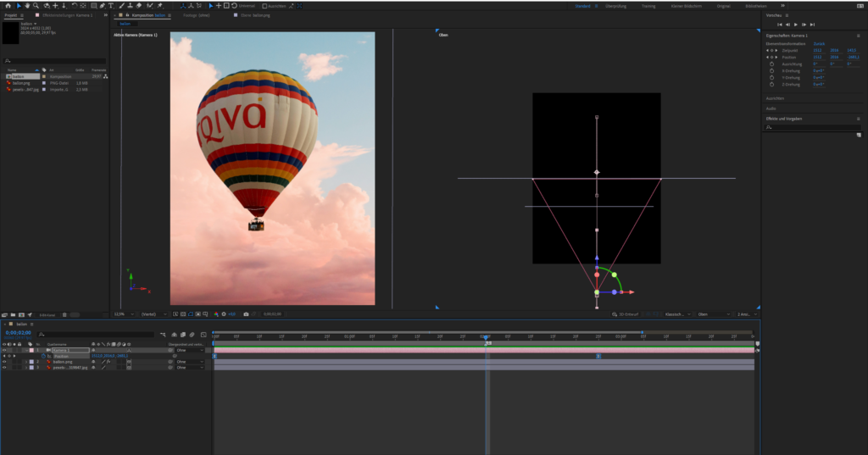Select the Zoom magnifier tool
This screenshot has width=868, height=455.
(35, 6)
